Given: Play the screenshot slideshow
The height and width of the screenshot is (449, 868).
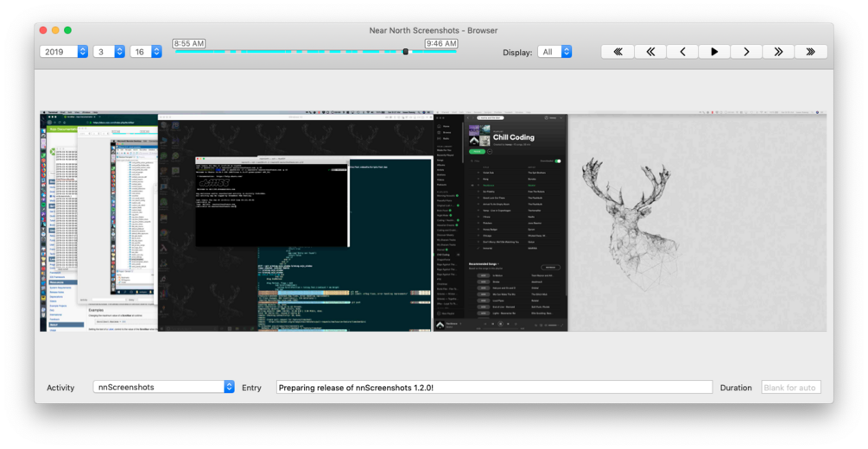Looking at the screenshot, I should [x=714, y=52].
